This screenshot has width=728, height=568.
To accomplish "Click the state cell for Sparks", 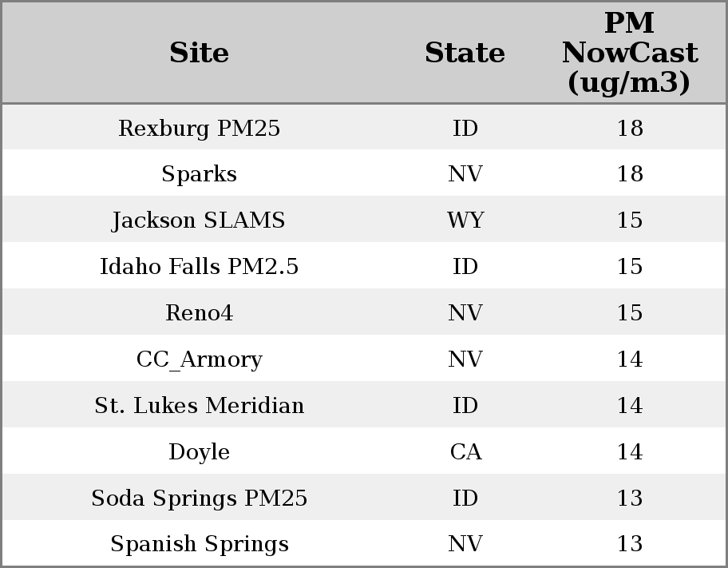I will [x=465, y=174].
